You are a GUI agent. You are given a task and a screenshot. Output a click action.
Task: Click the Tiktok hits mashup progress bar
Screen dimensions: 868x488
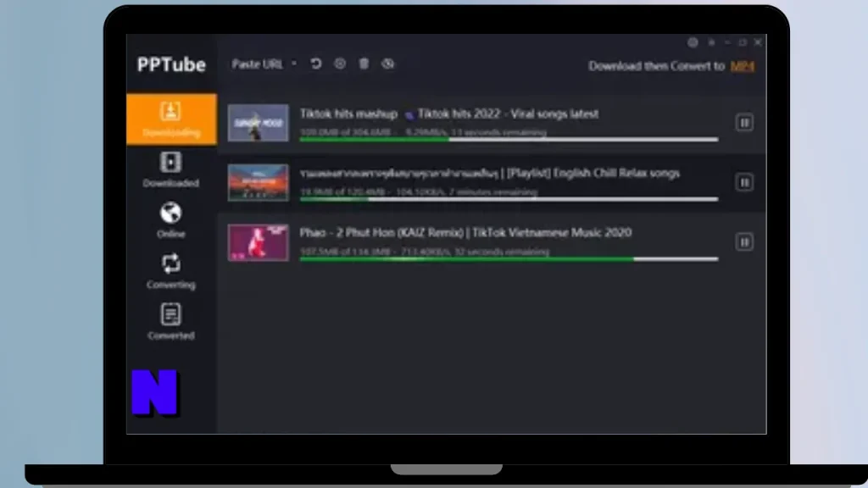509,140
